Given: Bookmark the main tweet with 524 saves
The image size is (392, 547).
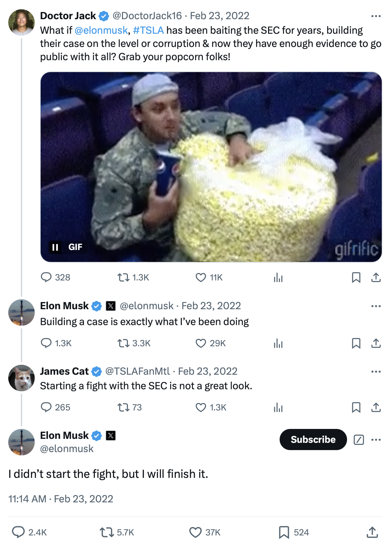Looking at the screenshot, I should pos(284,532).
